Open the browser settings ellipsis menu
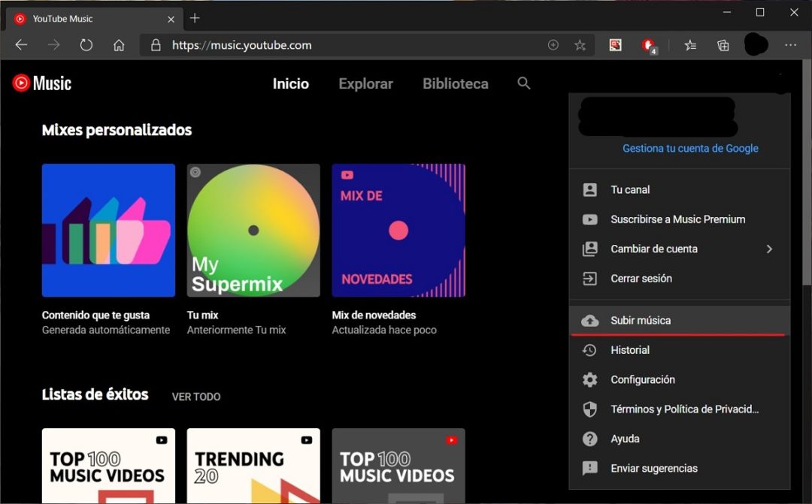 coord(790,45)
